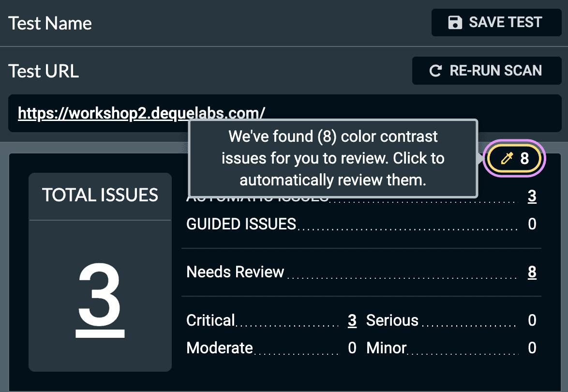This screenshot has height=392, width=568.
Task: Click the Serious severity label
Action: click(392, 320)
